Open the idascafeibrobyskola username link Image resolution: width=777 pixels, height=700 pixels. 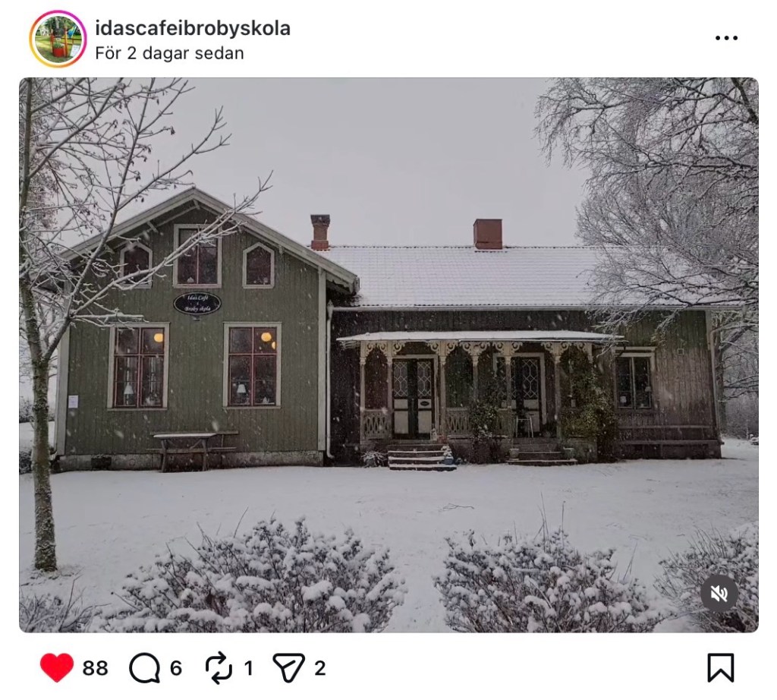(x=193, y=28)
